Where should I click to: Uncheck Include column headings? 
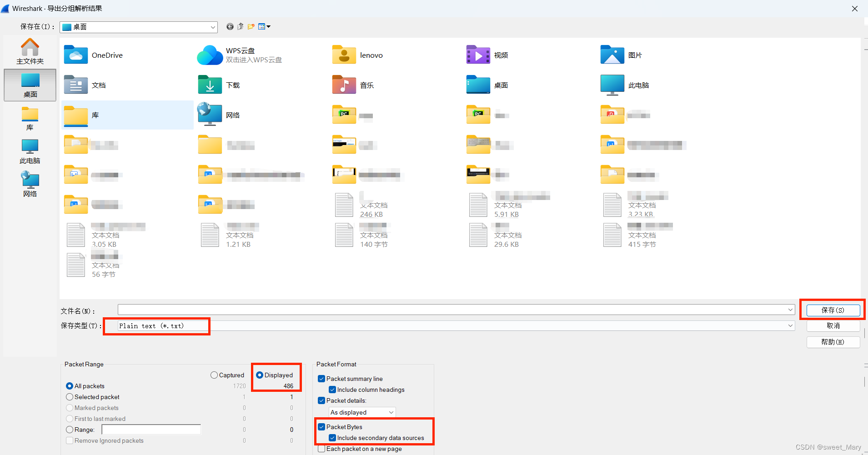point(332,390)
